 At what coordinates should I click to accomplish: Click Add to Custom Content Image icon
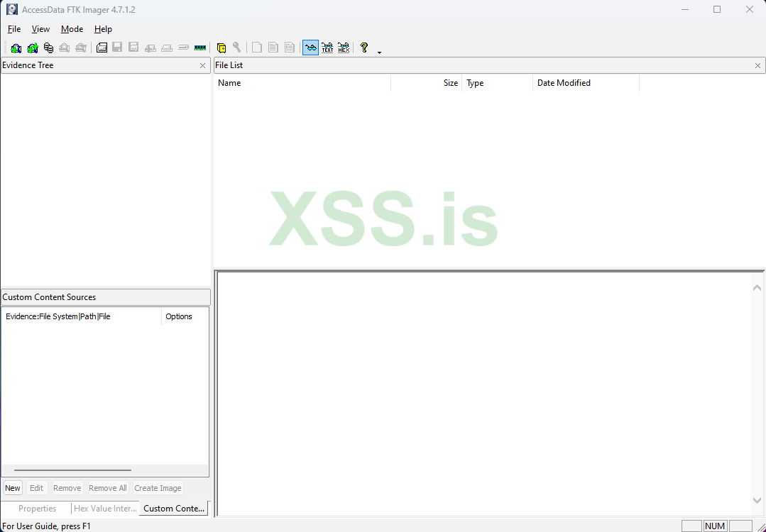coord(151,48)
